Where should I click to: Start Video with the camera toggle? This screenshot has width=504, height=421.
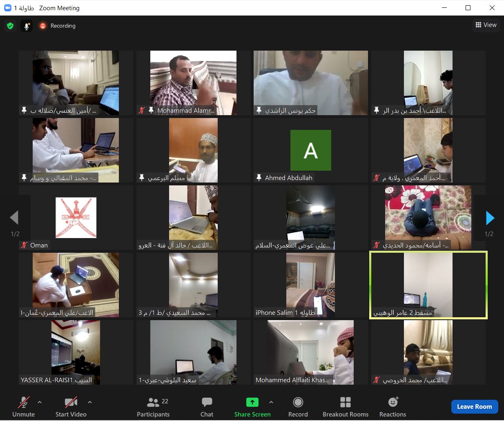coord(71,407)
